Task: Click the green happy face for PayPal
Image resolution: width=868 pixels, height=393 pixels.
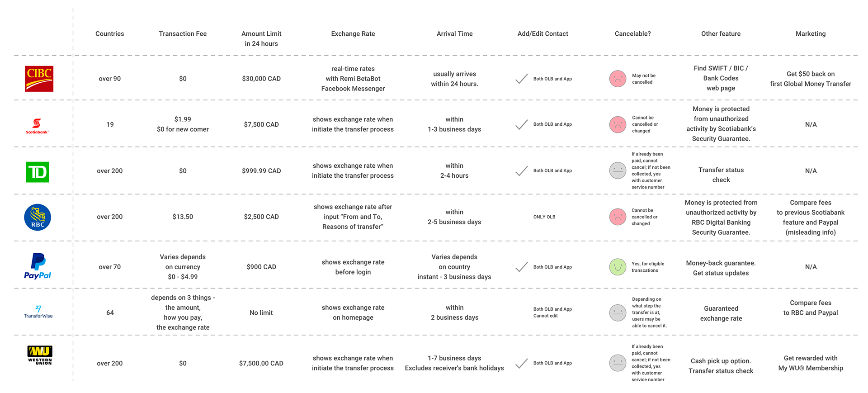Action: [618, 267]
